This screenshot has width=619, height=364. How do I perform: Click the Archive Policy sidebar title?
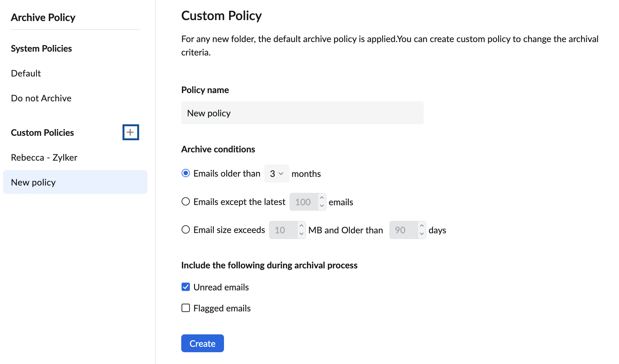coord(43,17)
